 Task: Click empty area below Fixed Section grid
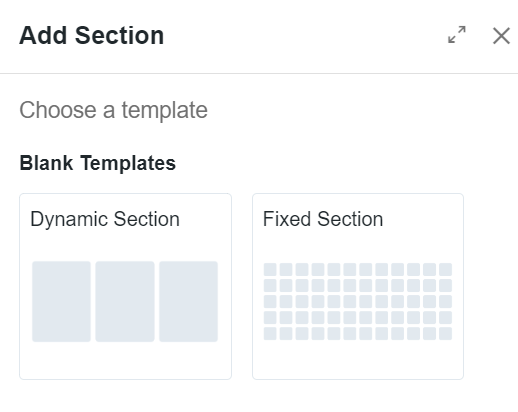(358, 360)
